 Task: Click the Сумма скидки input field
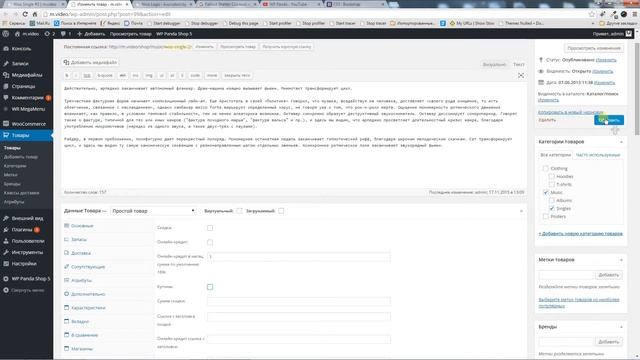[x=299, y=301]
